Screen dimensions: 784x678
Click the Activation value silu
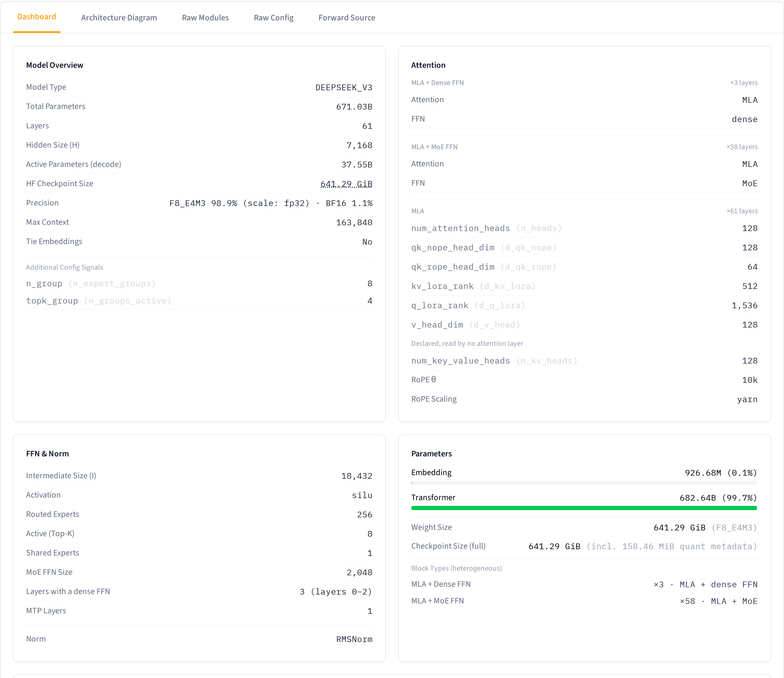[362, 495]
